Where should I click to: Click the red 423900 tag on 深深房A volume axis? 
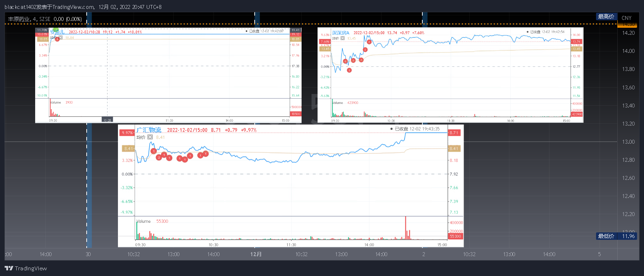[577, 114]
